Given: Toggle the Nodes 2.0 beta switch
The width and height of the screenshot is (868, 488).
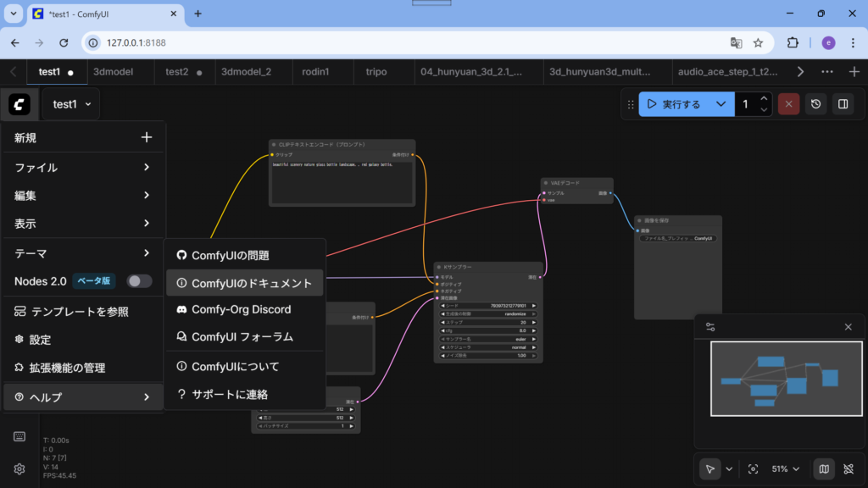Looking at the screenshot, I should [x=139, y=281].
